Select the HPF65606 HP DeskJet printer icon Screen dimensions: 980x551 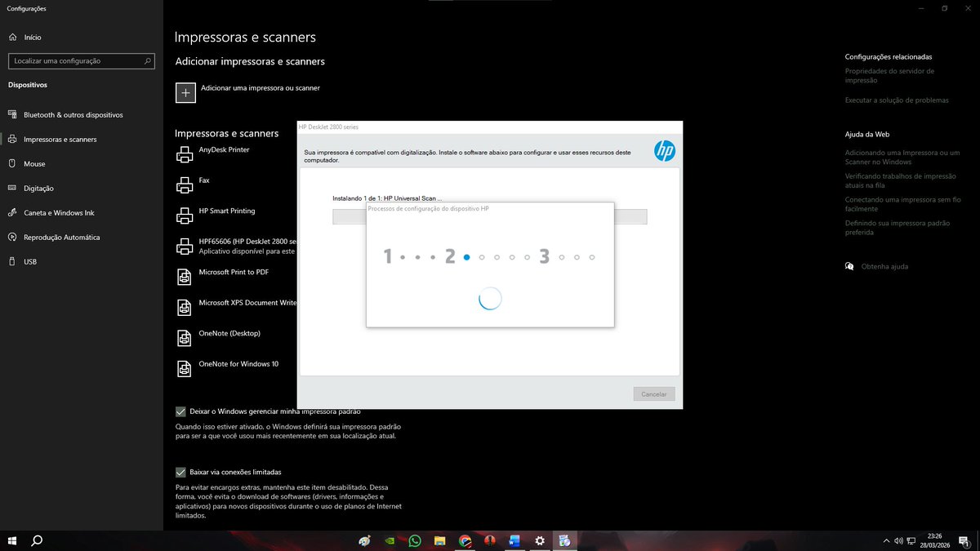coord(185,246)
